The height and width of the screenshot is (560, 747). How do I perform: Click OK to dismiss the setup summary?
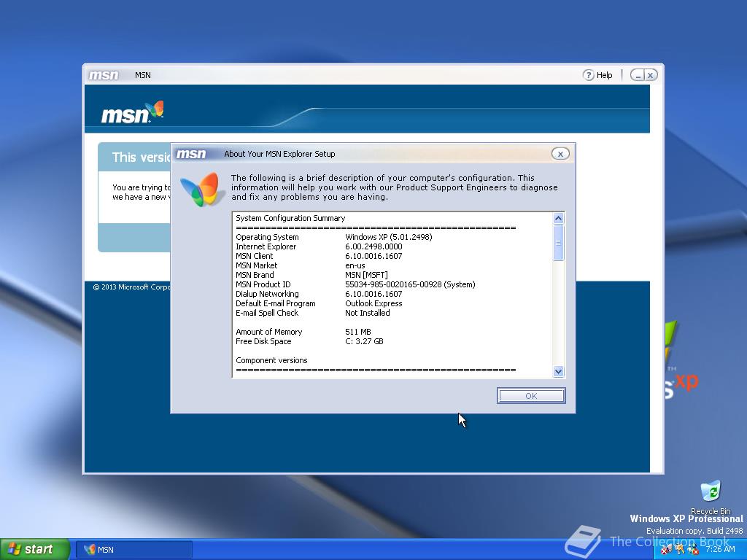click(x=531, y=395)
